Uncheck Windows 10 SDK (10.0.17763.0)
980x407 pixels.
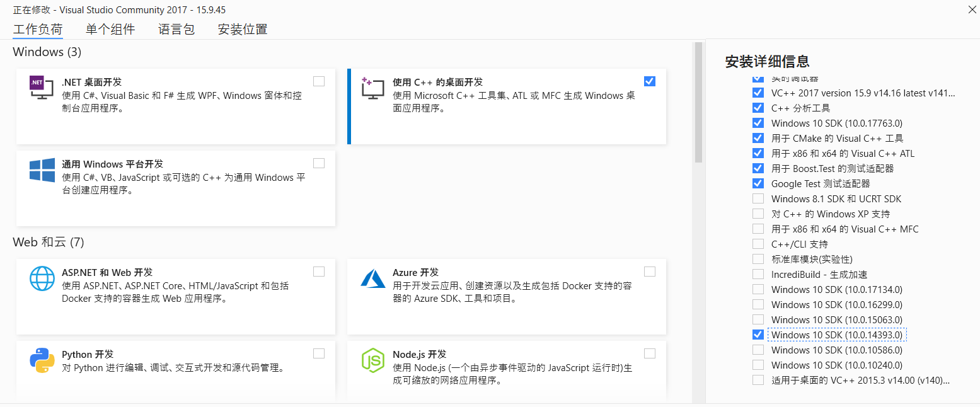coord(758,123)
